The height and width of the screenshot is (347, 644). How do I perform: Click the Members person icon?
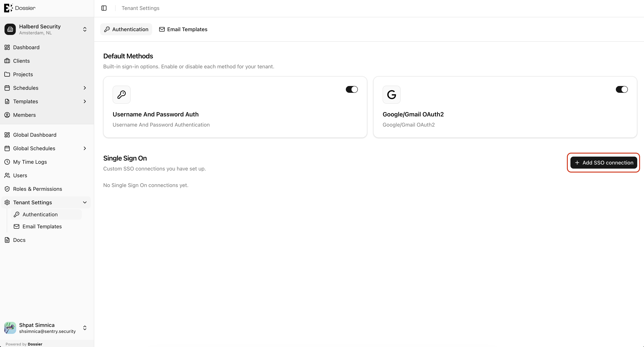click(7, 115)
